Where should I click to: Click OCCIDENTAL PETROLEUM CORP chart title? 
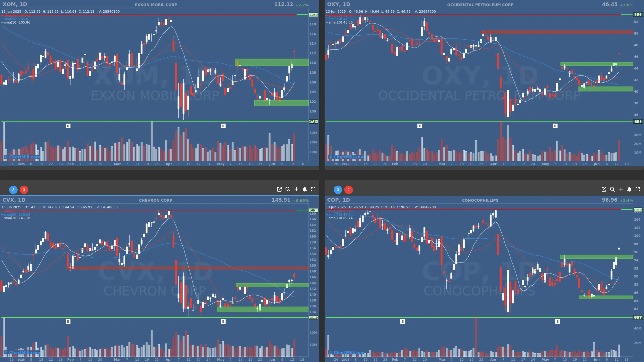(x=480, y=5)
